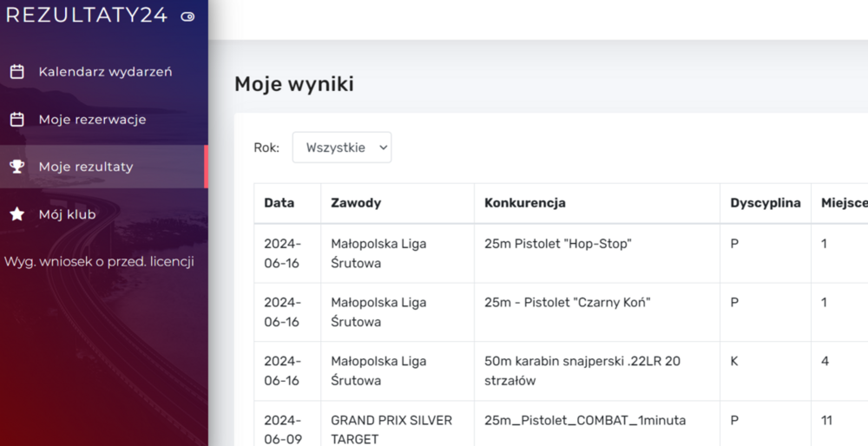
Task: Click the Konkurencja column header
Action: [525, 203]
